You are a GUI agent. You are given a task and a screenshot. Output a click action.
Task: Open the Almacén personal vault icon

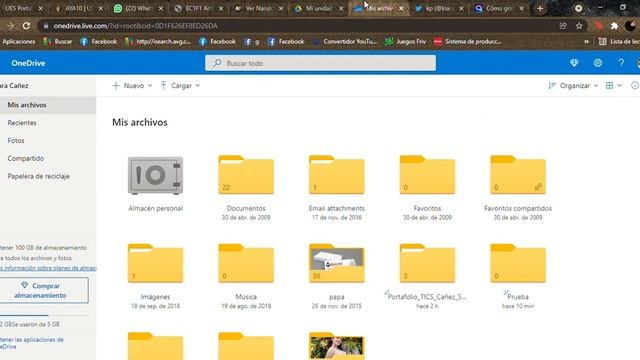pyautogui.click(x=155, y=176)
